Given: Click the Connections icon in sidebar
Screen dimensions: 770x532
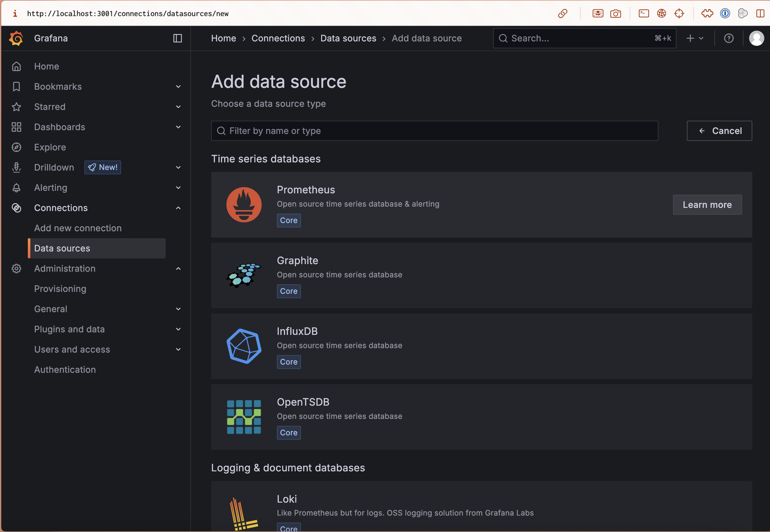Looking at the screenshot, I should click(x=16, y=208).
